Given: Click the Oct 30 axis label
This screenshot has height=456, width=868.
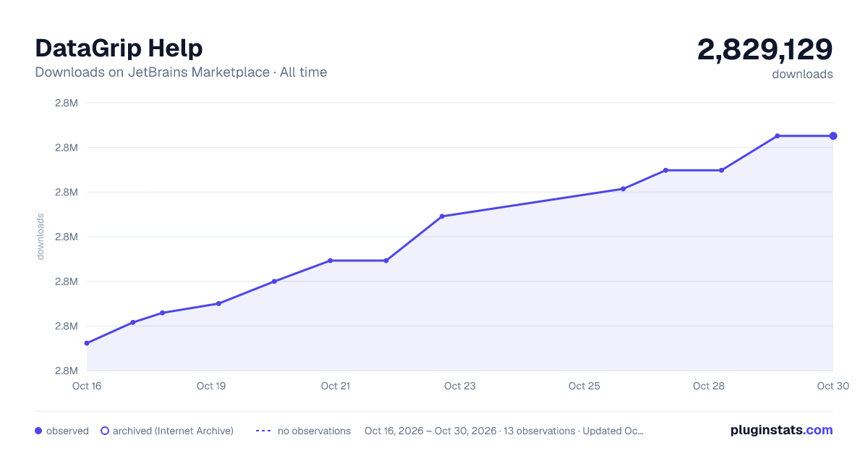Looking at the screenshot, I should pos(833,386).
